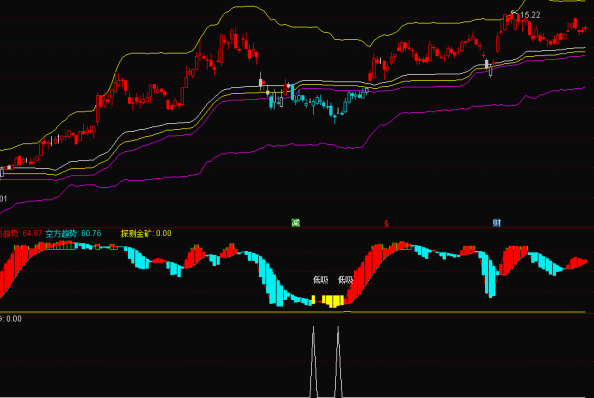Click the lowest cyan candlestick

tap(335, 116)
